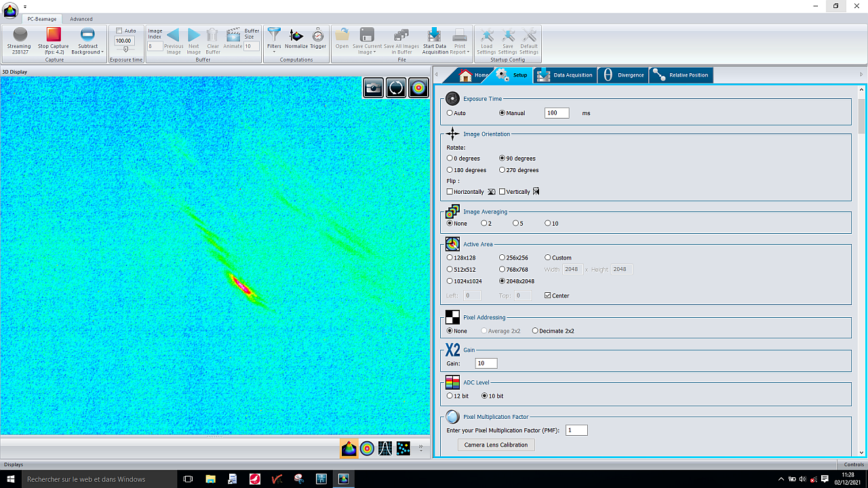
Task: Click the Trigger stopwatch icon
Action: click(318, 38)
